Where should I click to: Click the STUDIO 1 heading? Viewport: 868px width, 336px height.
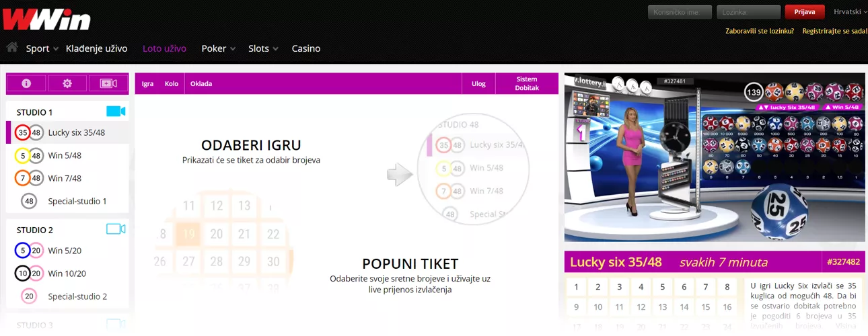[34, 112]
